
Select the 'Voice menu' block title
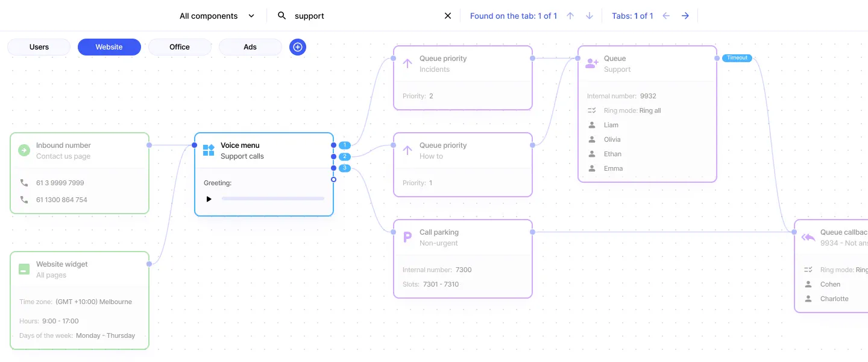point(240,145)
